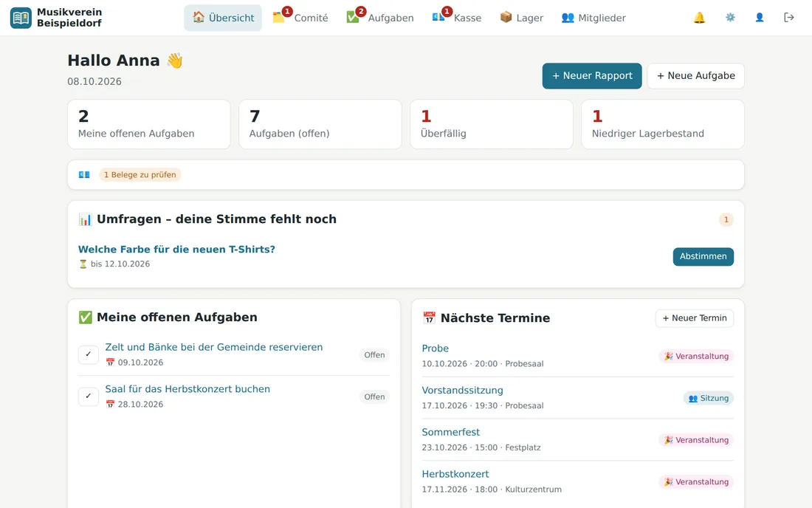This screenshot has width=812, height=508.
Task: Click the 1 Belege zu prüfen badge
Action: pos(140,175)
